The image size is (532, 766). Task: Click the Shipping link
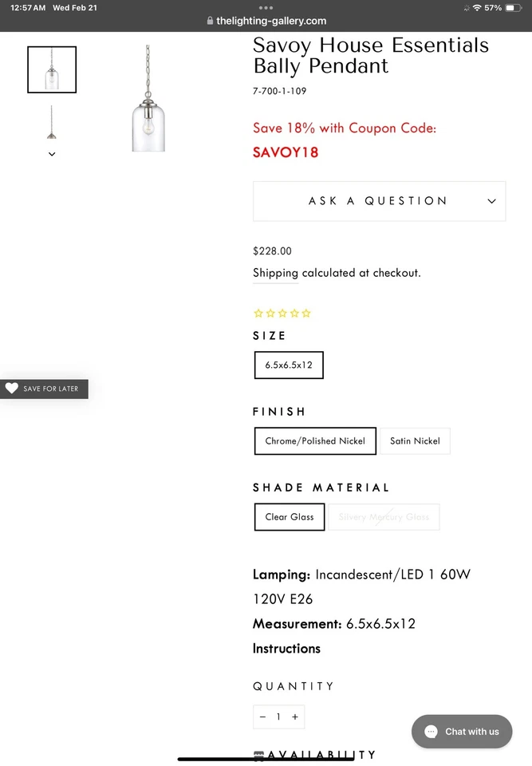(275, 273)
